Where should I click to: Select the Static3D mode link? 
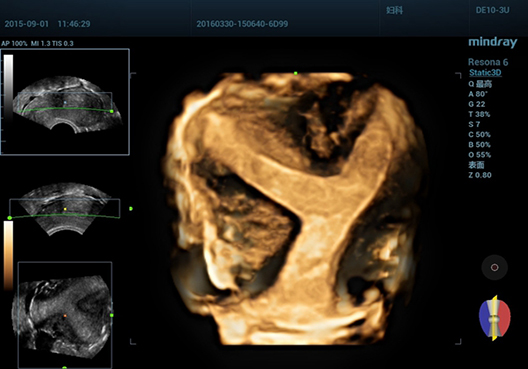(485, 73)
